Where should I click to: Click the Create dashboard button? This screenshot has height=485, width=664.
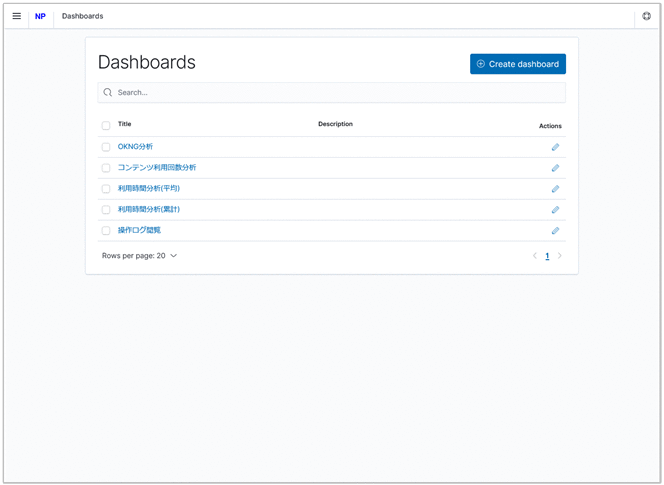[x=518, y=64]
